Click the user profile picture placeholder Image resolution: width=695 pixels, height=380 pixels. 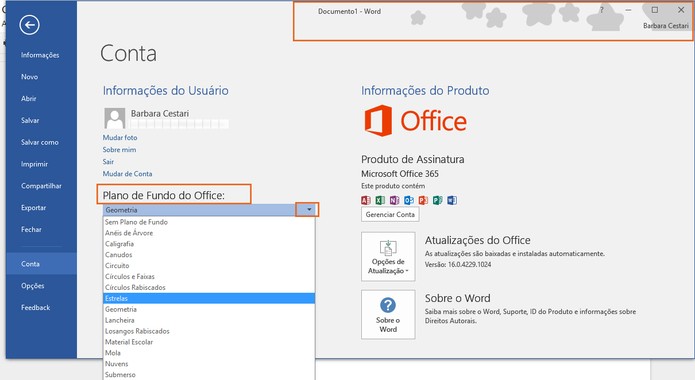tap(114, 118)
